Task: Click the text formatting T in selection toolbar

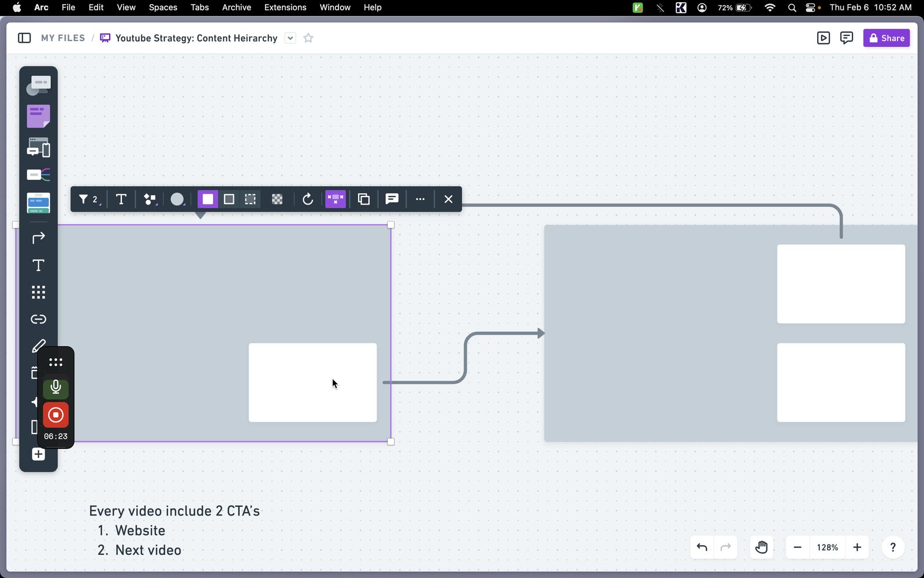Action: [121, 199]
